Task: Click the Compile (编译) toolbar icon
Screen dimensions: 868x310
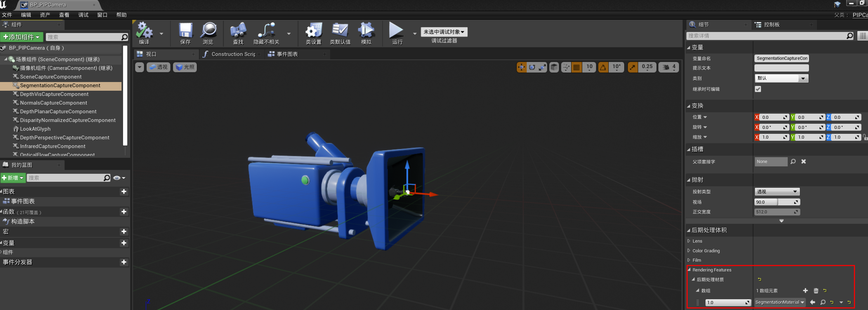Action: point(144,31)
